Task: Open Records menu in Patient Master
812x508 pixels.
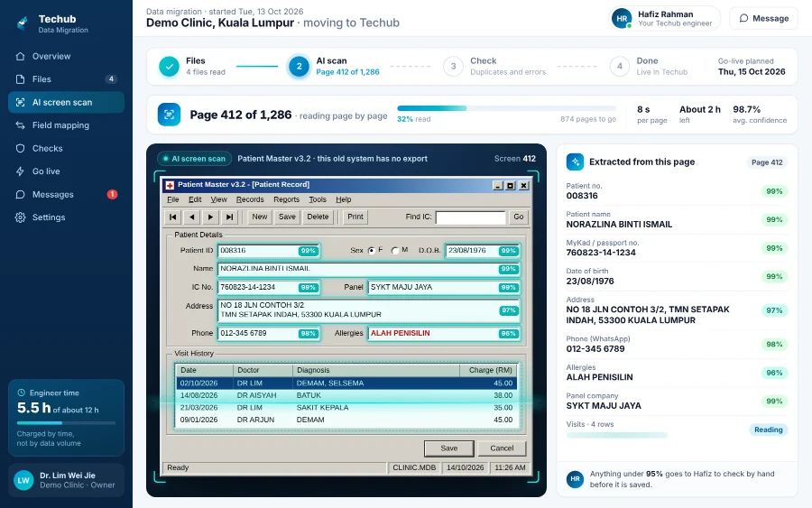Action: [x=250, y=199]
